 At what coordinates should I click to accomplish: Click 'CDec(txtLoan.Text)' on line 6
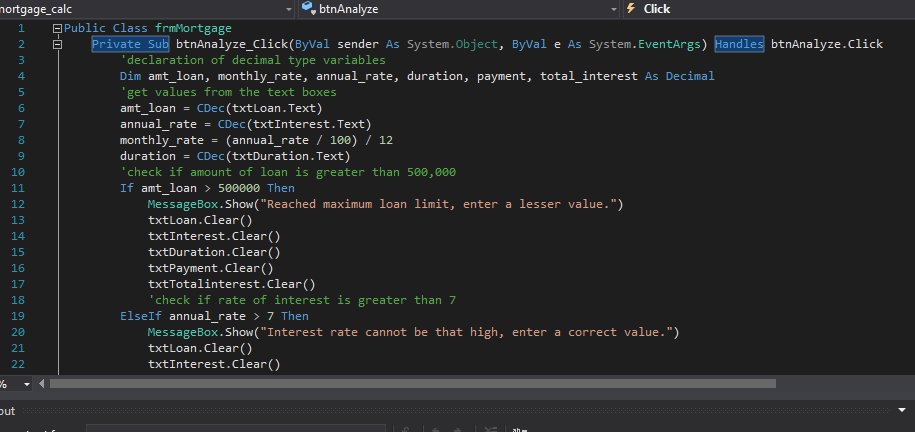pos(260,108)
